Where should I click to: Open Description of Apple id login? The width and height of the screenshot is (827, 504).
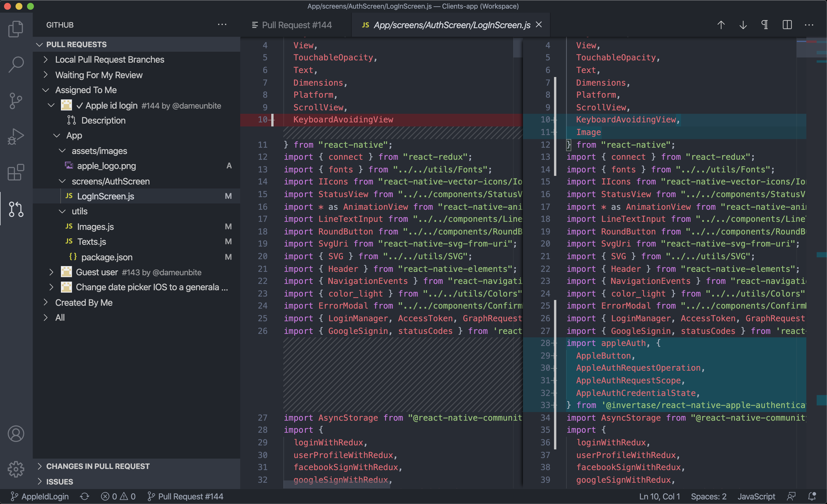tap(136, 120)
